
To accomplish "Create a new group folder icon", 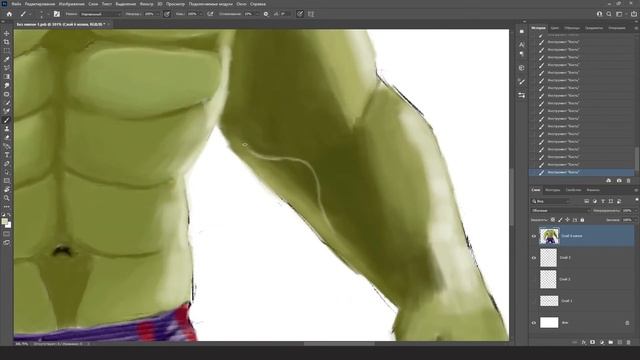I will click(x=611, y=342).
